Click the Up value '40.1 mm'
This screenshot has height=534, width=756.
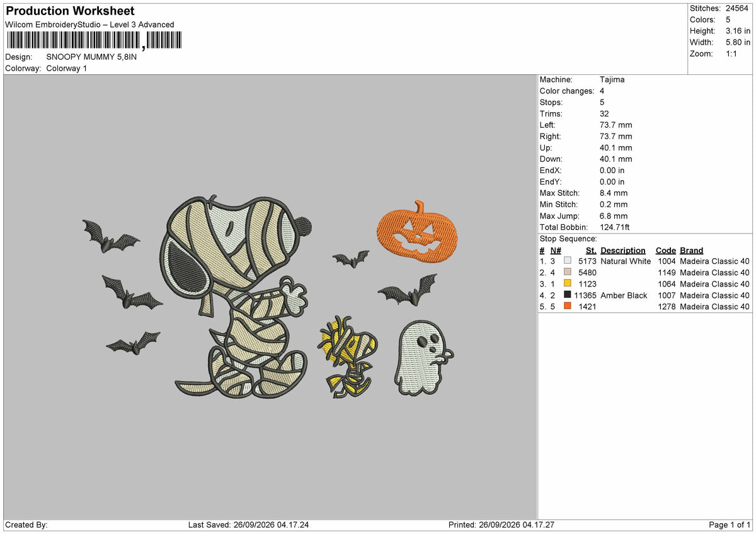pos(616,148)
